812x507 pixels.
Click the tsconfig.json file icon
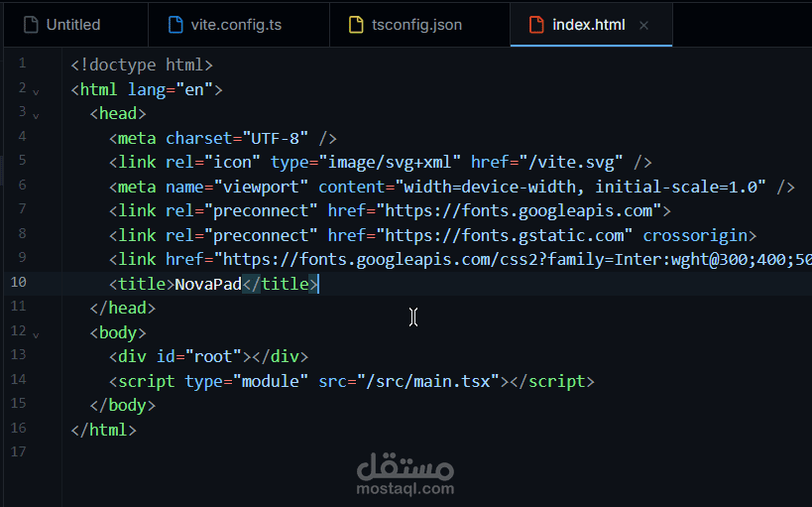pos(356,25)
